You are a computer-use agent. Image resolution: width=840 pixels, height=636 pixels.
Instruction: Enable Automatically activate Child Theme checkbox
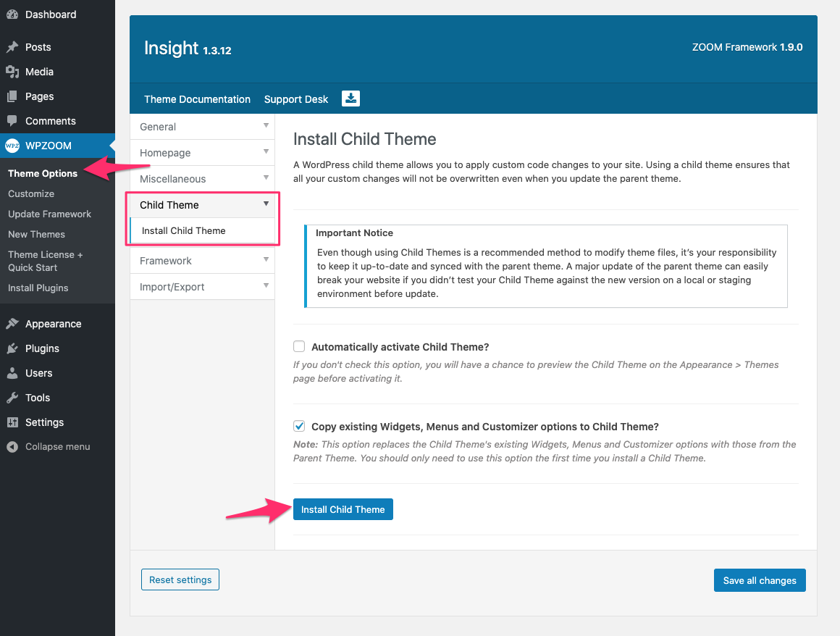(299, 347)
